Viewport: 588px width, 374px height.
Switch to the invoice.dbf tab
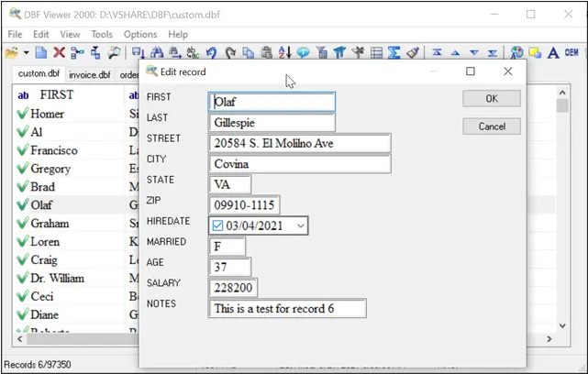pyautogui.click(x=90, y=75)
